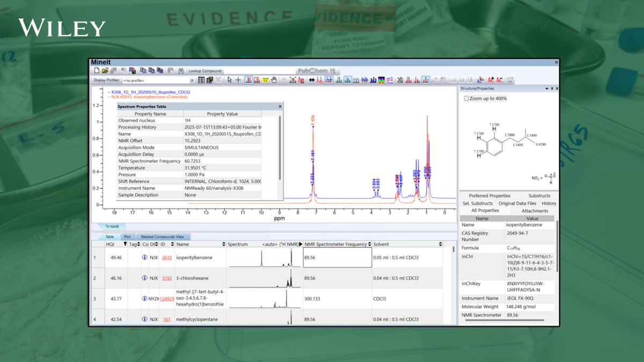This screenshot has height=362, width=644.
Task: Switch to the Plot tab
Action: pos(127,237)
